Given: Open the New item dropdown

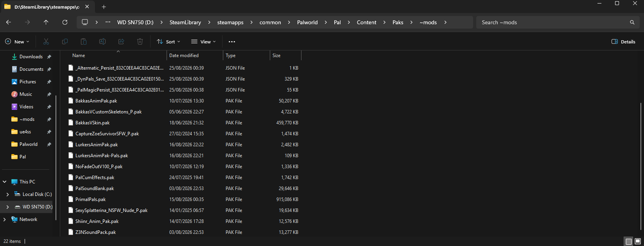Looking at the screenshot, I should click(17, 41).
